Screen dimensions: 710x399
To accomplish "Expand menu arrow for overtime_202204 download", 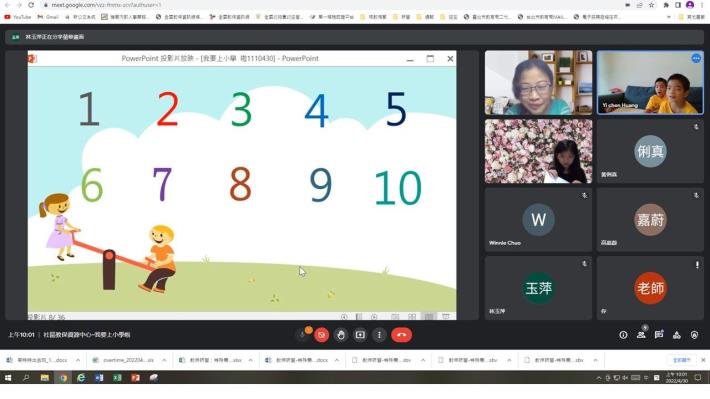I will click(164, 360).
